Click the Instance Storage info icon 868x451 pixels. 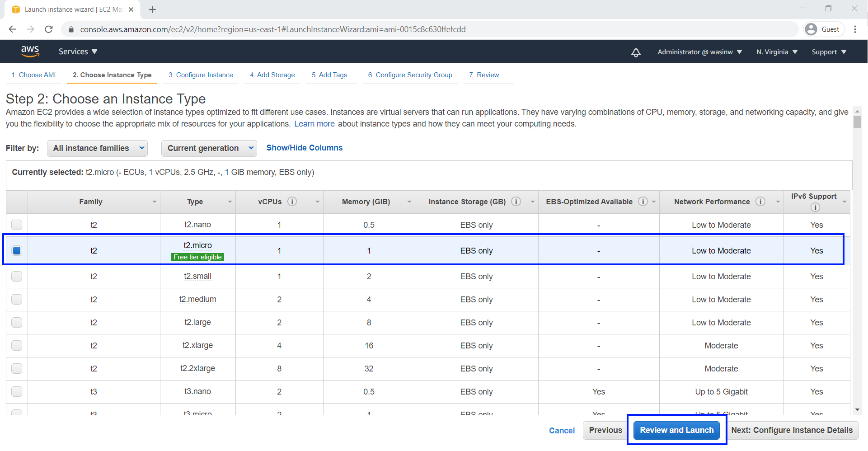pos(516,202)
